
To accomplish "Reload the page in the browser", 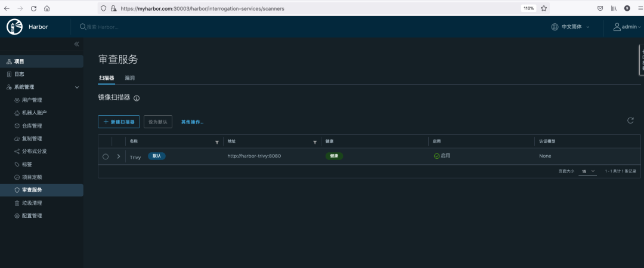I will 33,8.
